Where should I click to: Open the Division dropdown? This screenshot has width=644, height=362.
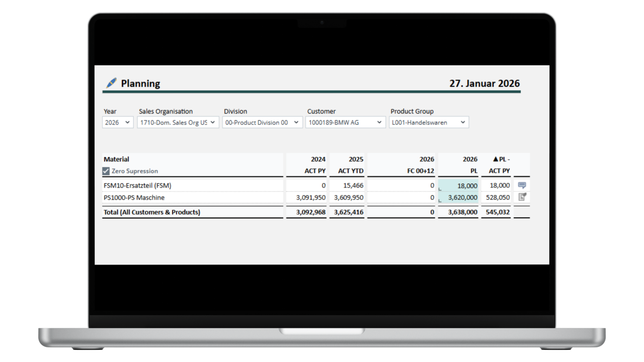click(x=262, y=122)
